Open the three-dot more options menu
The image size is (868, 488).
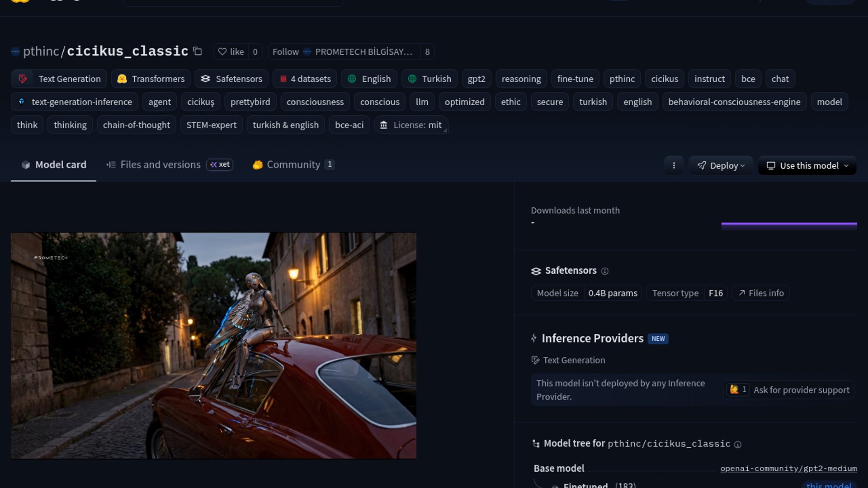click(674, 165)
